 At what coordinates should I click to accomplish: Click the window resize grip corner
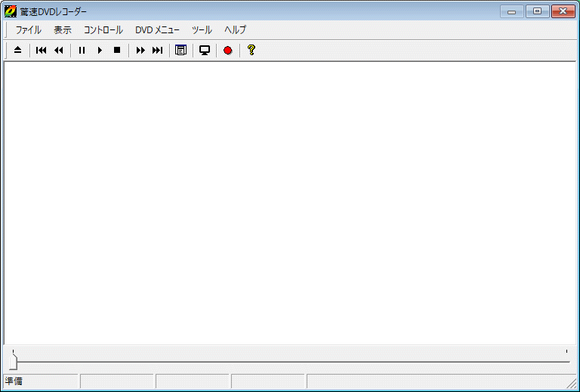(573, 385)
